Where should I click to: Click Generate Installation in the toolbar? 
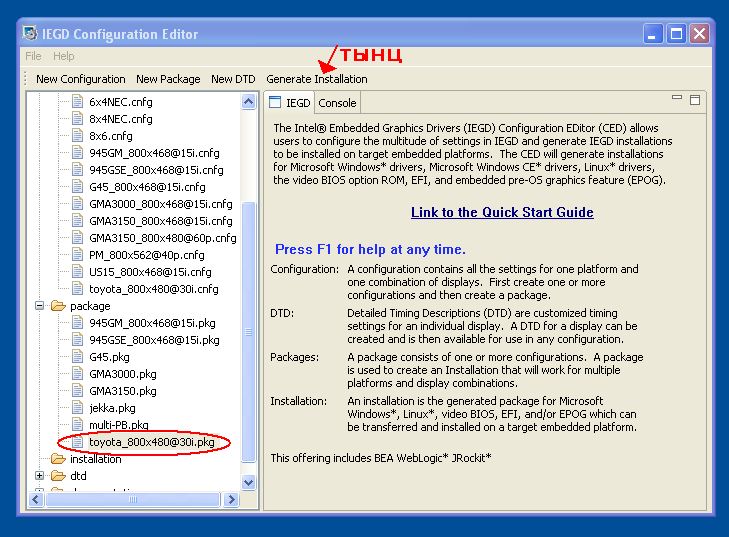316,79
